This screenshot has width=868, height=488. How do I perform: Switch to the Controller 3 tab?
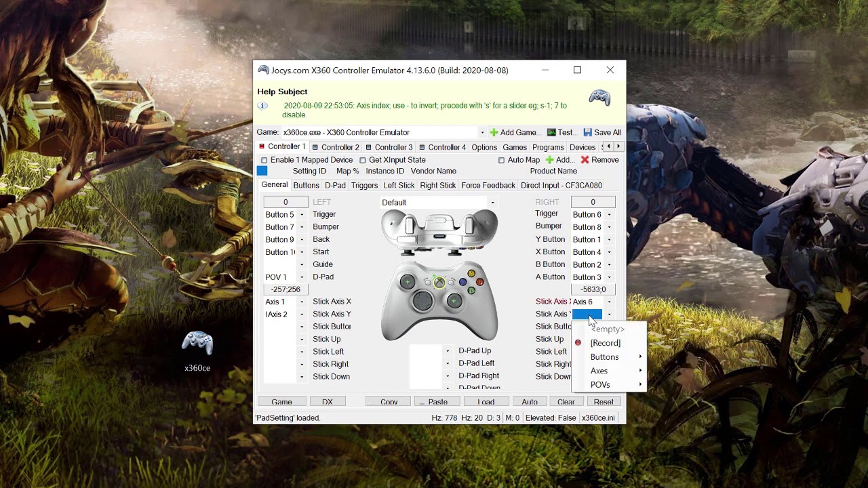[389, 147]
